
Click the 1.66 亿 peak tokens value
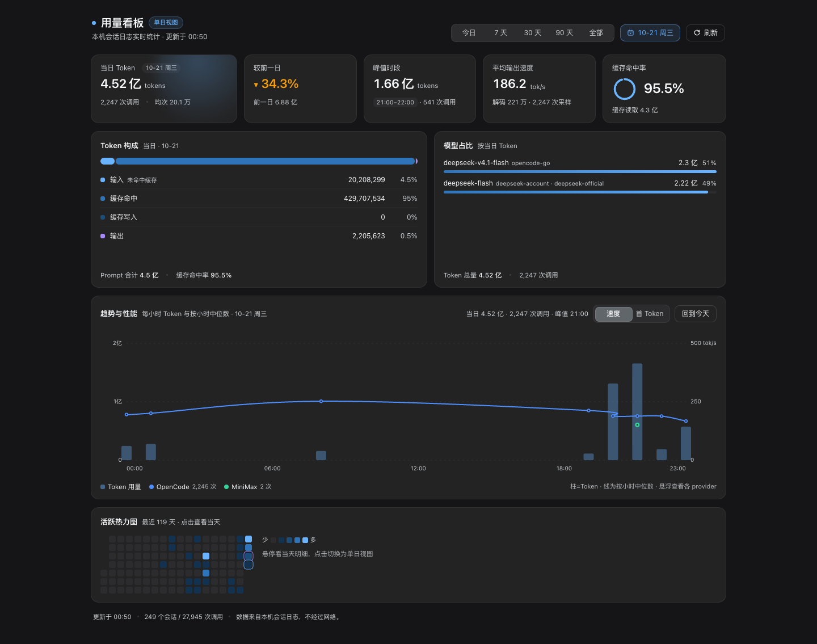point(406,84)
